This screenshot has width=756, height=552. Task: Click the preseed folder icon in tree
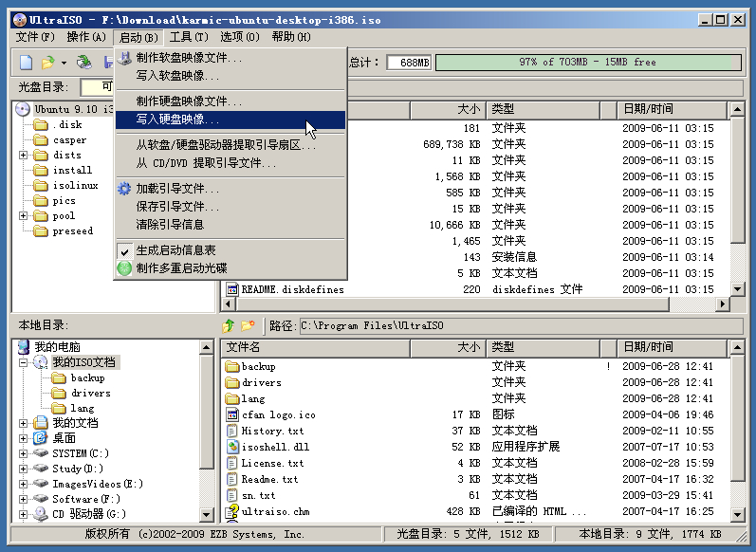(x=41, y=231)
